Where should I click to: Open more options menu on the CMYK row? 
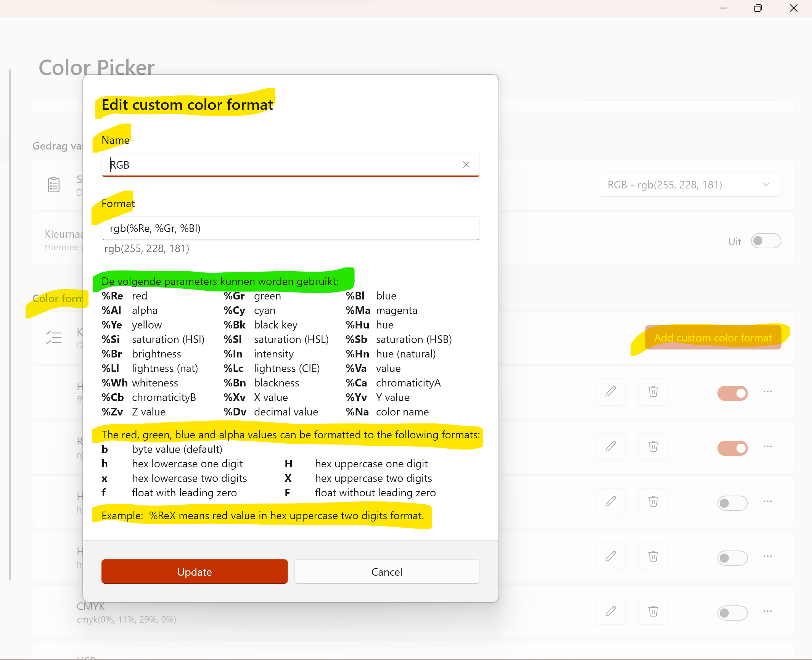click(x=767, y=612)
